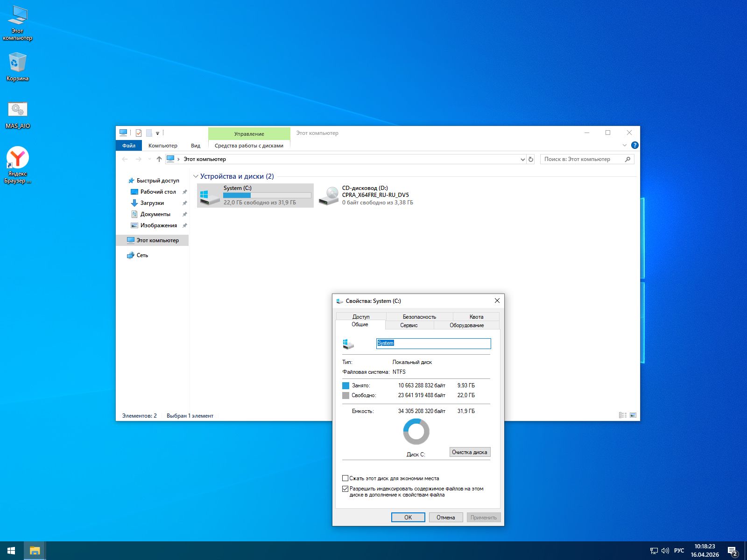Collapse the Devices and drives group
The height and width of the screenshot is (560, 747).
(x=196, y=176)
